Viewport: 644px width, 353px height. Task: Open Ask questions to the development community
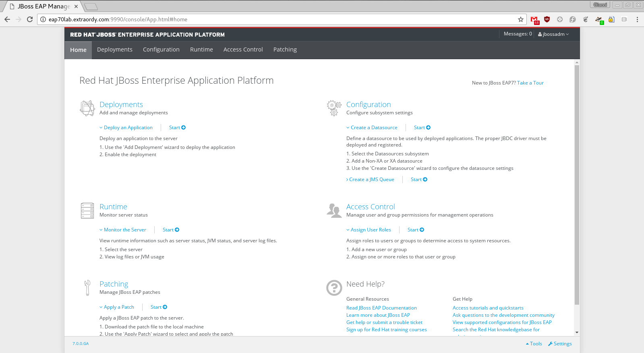pos(503,315)
